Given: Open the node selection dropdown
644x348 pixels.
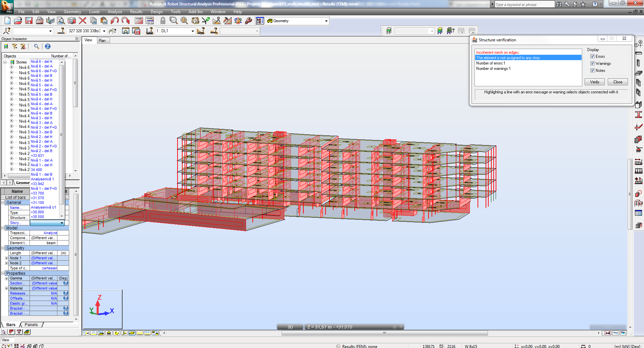Looking at the screenshot, I should (51, 31).
